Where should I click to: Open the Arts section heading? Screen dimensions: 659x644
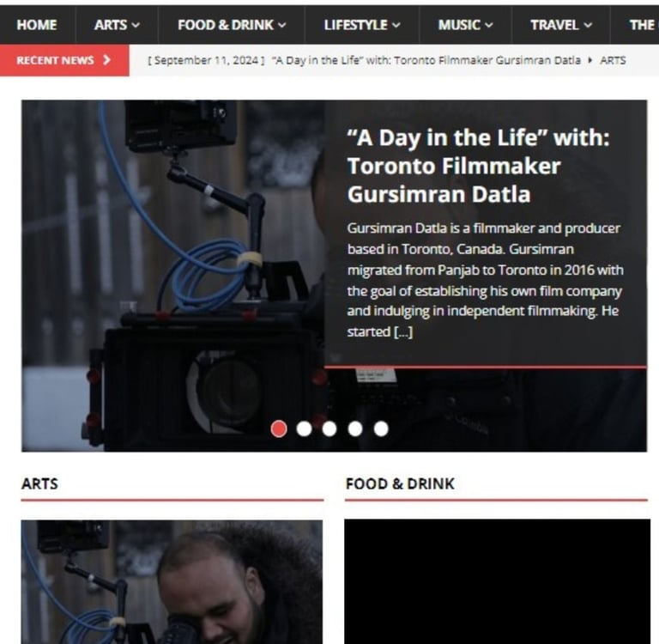click(39, 483)
